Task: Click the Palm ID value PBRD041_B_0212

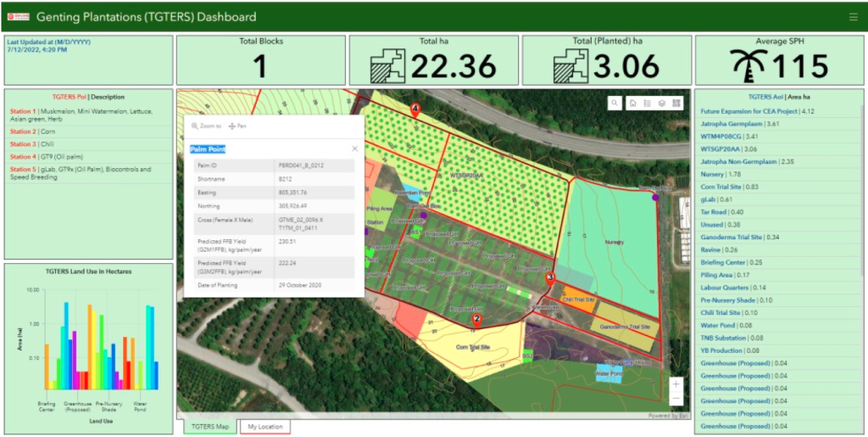Action: (303, 165)
